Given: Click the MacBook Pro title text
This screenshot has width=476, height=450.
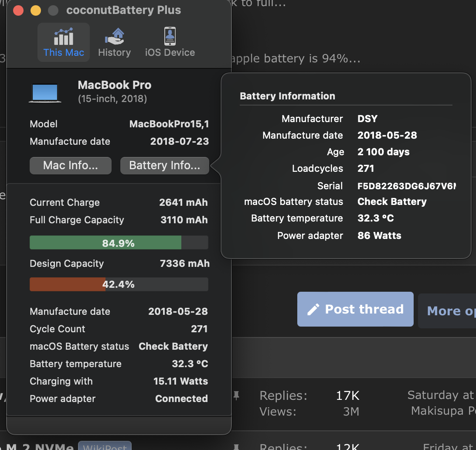Looking at the screenshot, I should (x=115, y=85).
